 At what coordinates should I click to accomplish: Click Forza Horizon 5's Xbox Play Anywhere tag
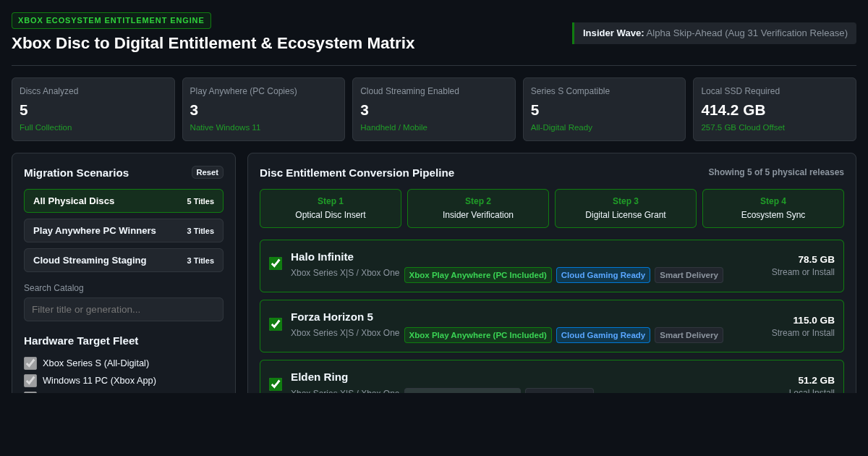[478, 335]
